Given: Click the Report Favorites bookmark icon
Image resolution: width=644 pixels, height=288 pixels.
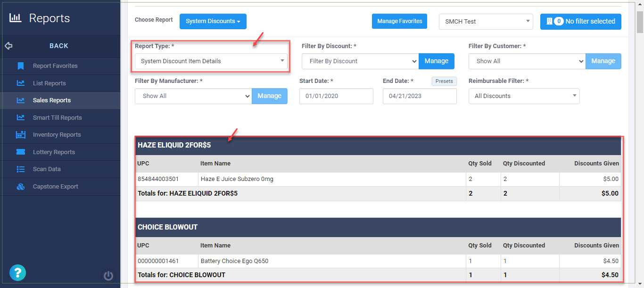Looking at the screenshot, I should pos(20,66).
